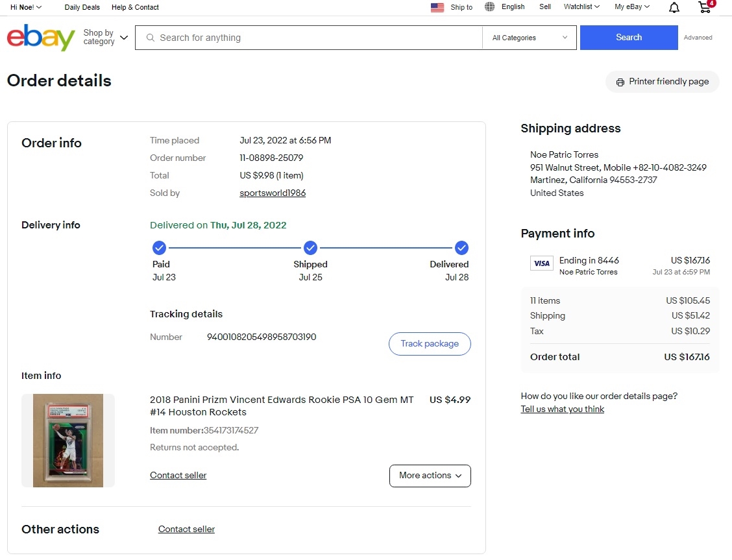This screenshot has height=560, width=732.
Task: Click Contact seller under item info
Action: pos(178,476)
